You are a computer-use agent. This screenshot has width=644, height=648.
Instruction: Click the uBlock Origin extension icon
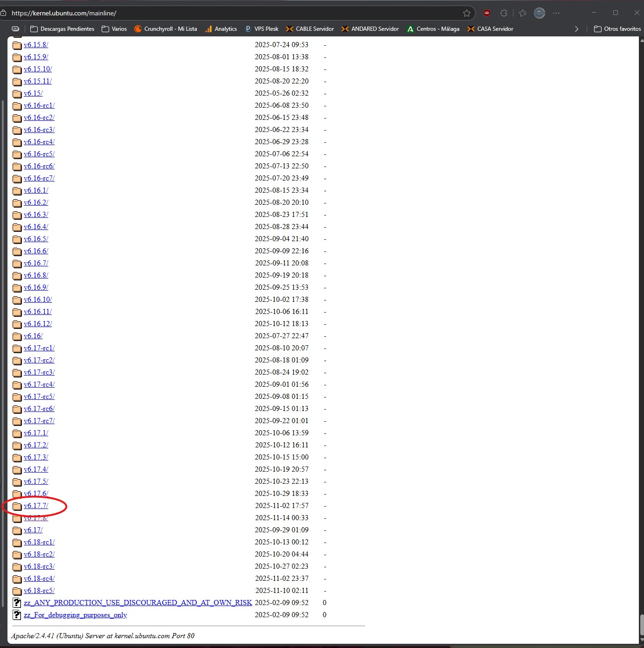(x=487, y=13)
